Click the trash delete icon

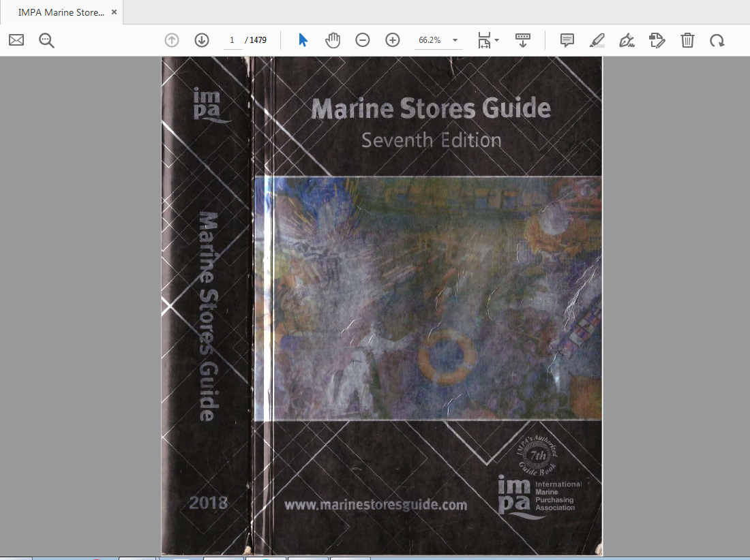(x=687, y=40)
